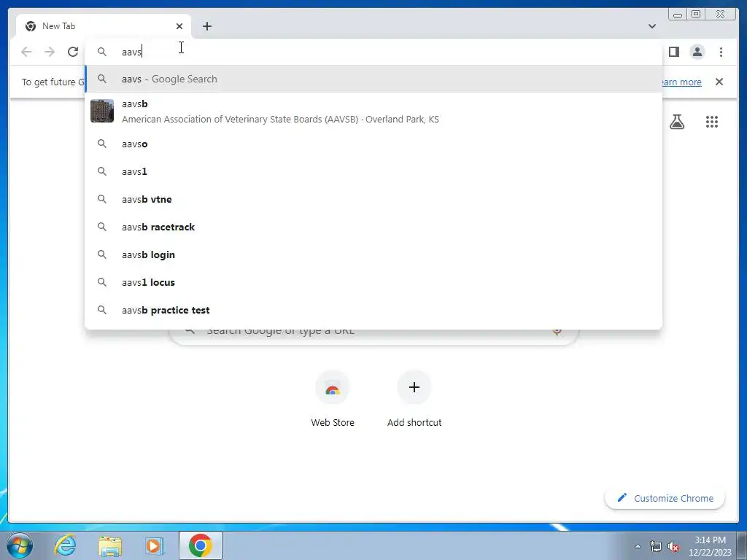The width and height of the screenshot is (747, 560).
Task: Follow the Learn more link
Action: click(x=681, y=82)
